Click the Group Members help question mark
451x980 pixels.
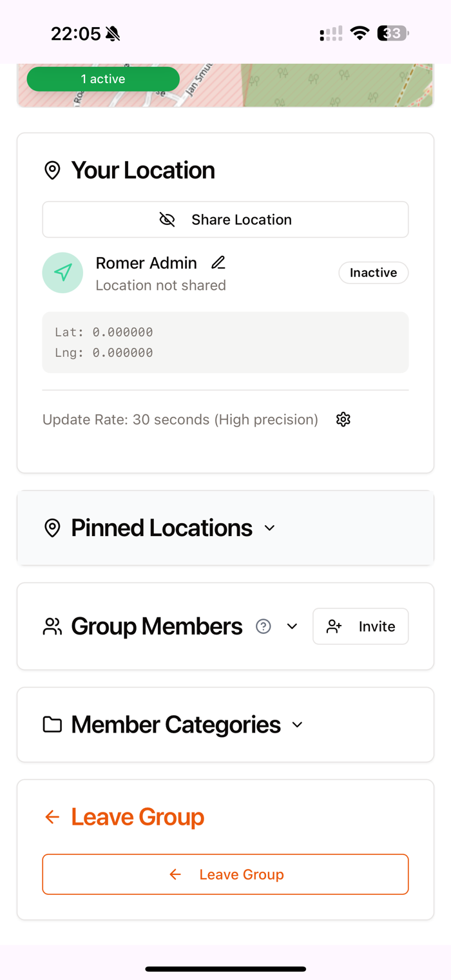(x=263, y=626)
